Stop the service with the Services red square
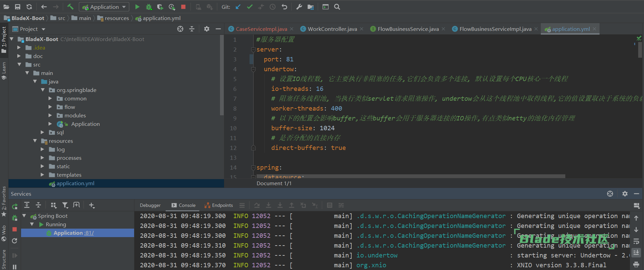 tap(15, 229)
